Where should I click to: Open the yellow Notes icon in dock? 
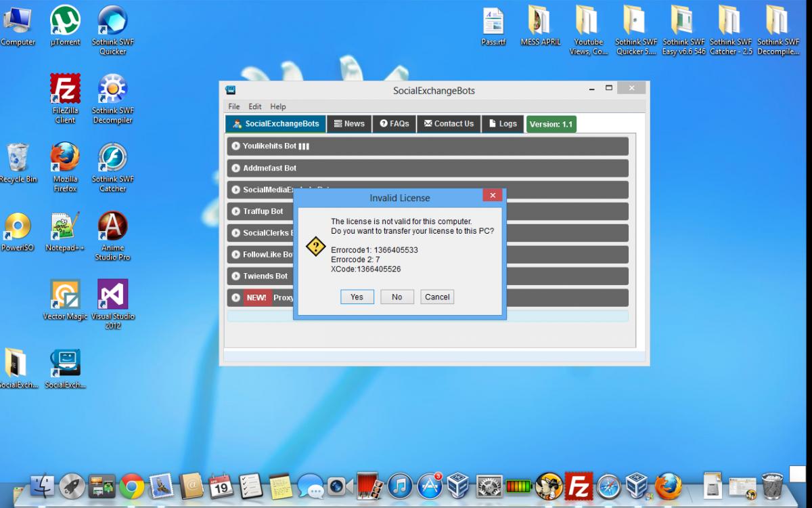point(281,486)
